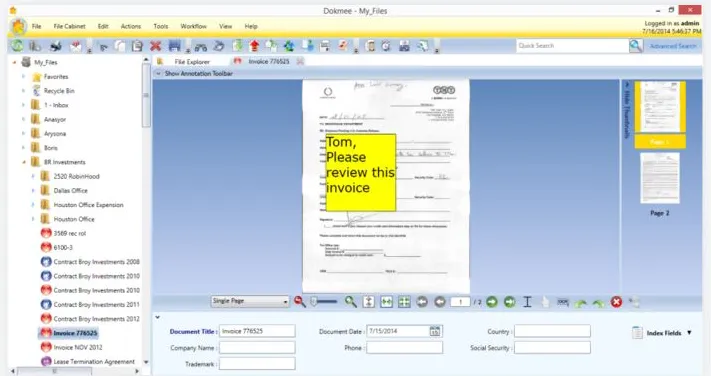Expand the Show Annotation Toolbar panel
Image resolution: width=711 pixels, height=376 pixels.
[x=158, y=73]
